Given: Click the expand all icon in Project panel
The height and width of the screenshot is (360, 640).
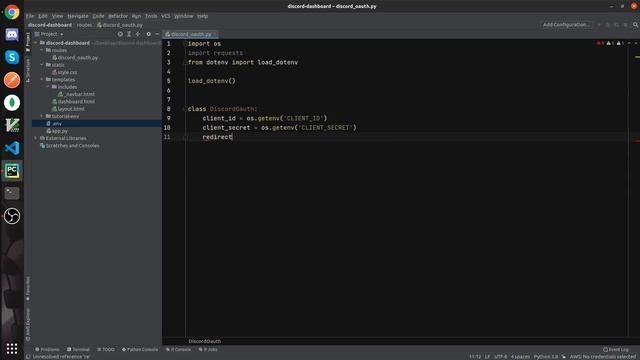Looking at the screenshot, I should (x=129, y=34).
